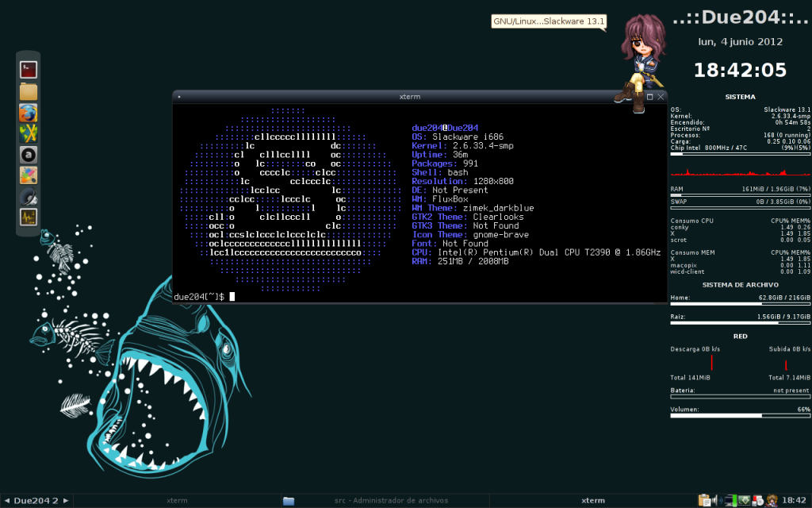Switch to previous workspace with left arrow
Image resolution: width=812 pixels, height=508 pixels.
[x=6, y=501]
